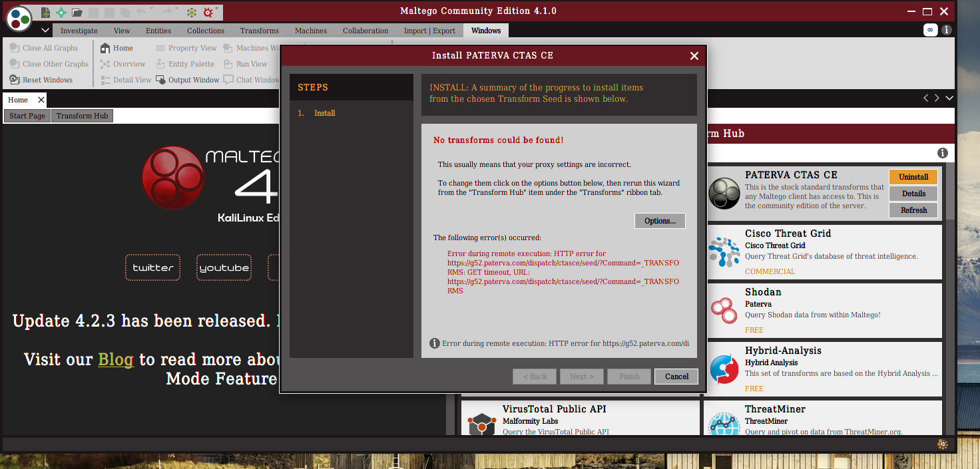Select the Windows ribbon tab
The width and height of the screenshot is (980, 469).
click(486, 31)
